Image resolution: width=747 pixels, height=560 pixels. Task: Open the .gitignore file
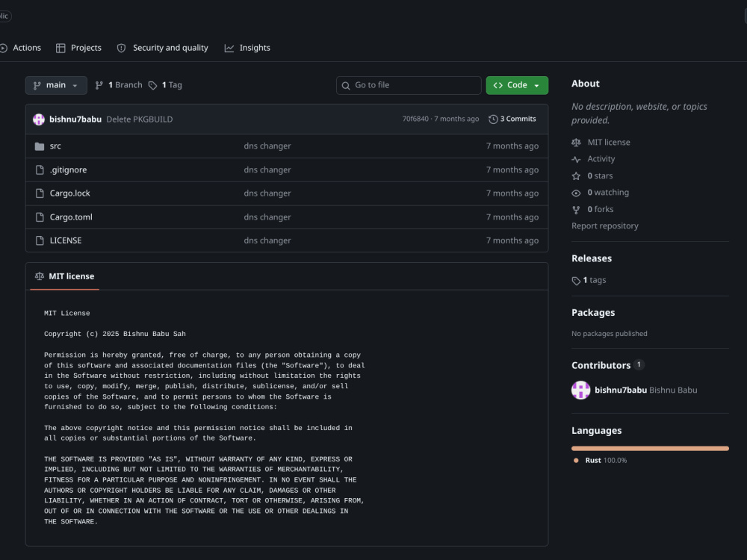pyautogui.click(x=68, y=170)
